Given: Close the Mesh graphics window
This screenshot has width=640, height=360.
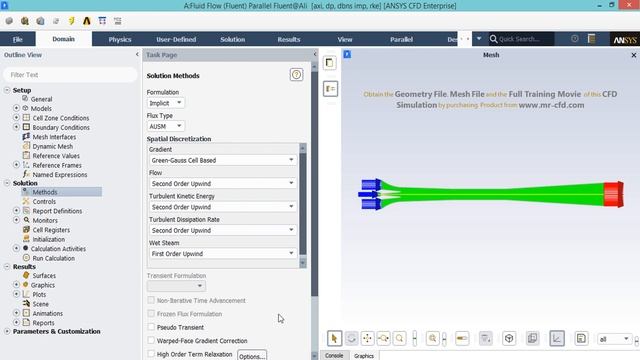Looking at the screenshot, I should pyautogui.click(x=633, y=55).
